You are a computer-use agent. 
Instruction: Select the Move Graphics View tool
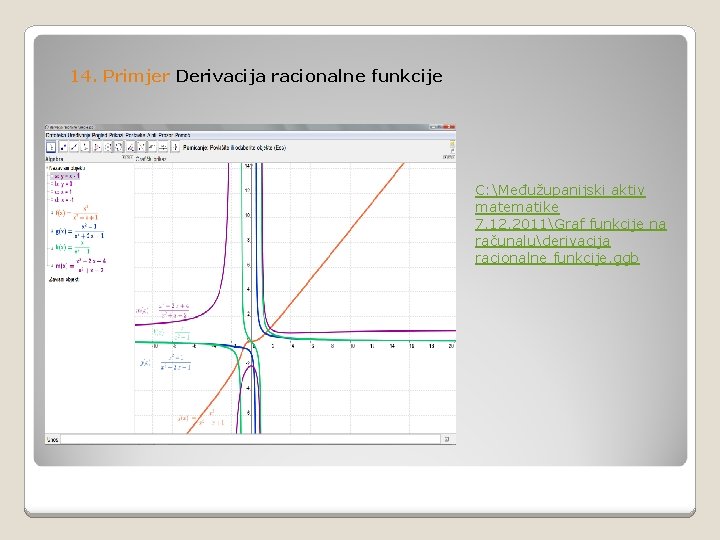tap(175, 147)
